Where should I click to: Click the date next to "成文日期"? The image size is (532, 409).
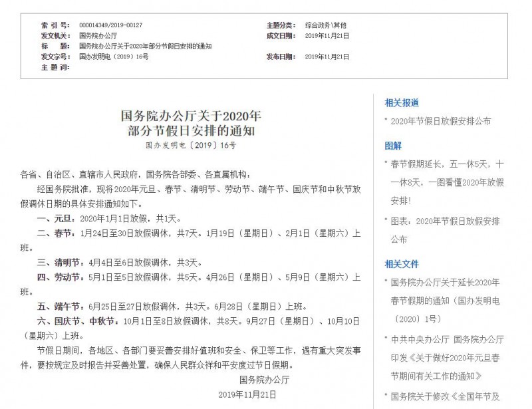(x=327, y=36)
